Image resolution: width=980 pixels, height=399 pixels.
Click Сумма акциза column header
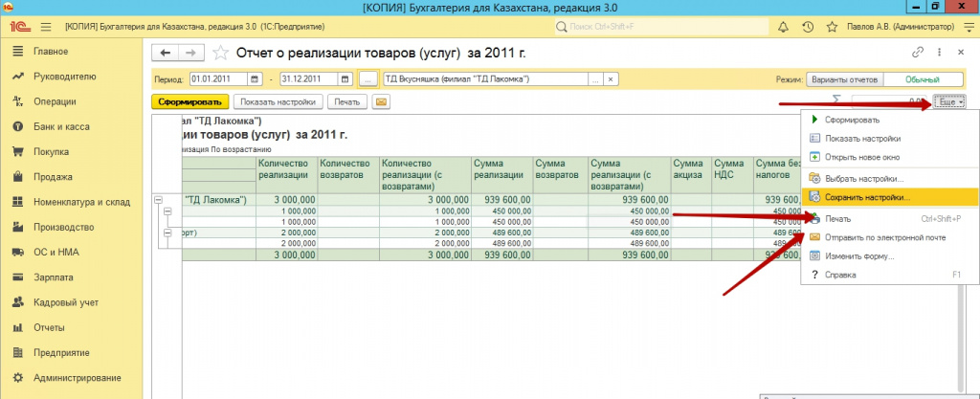[691, 175]
